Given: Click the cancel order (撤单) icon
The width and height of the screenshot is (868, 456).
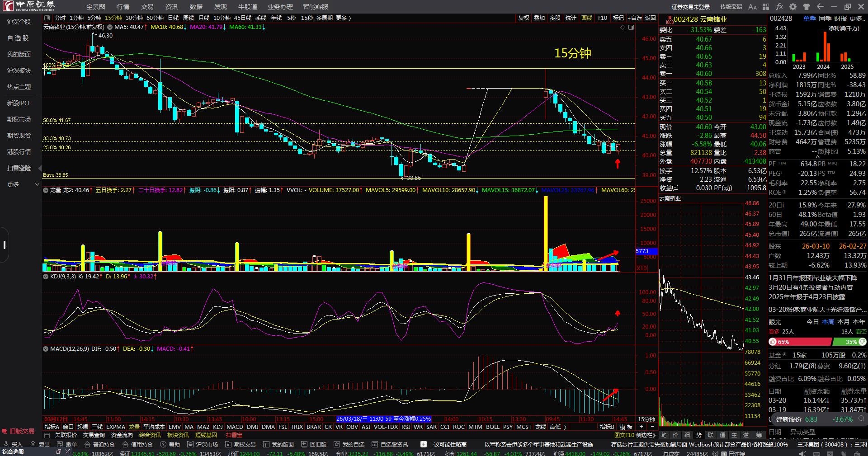Looking at the screenshot, I should (x=61, y=444).
